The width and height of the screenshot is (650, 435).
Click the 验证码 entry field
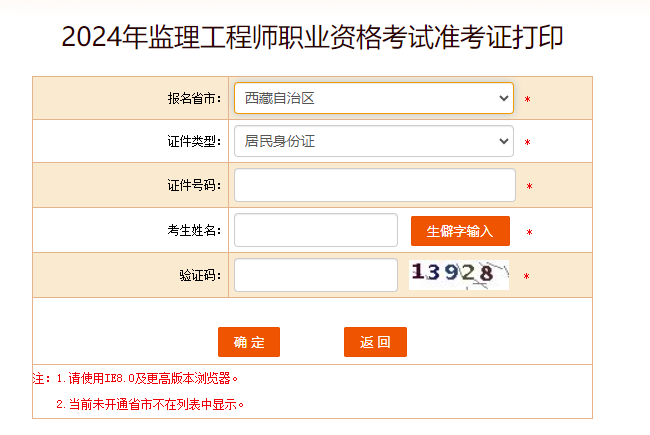(315, 275)
